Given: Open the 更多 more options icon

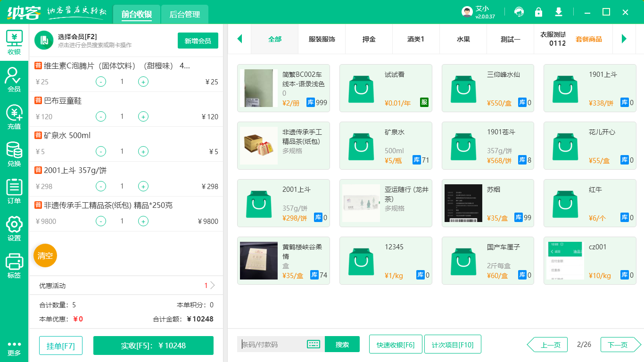Looking at the screenshot, I should 14,348.
